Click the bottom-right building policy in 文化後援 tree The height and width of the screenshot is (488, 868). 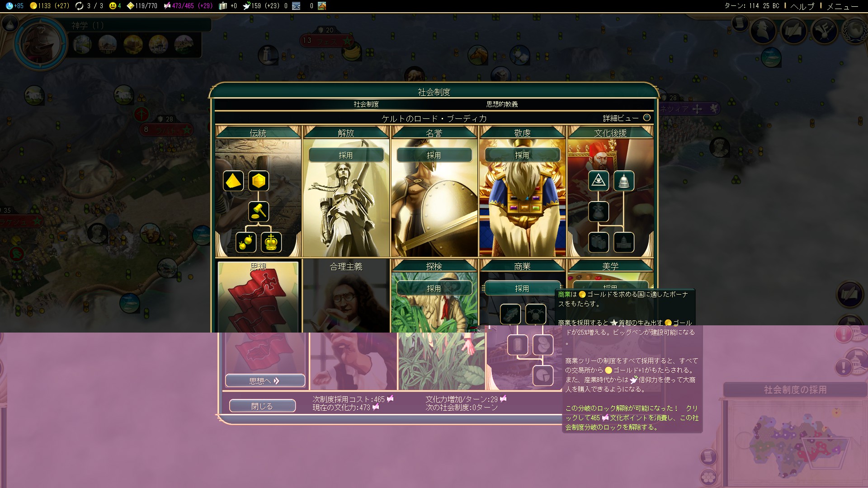click(x=624, y=242)
